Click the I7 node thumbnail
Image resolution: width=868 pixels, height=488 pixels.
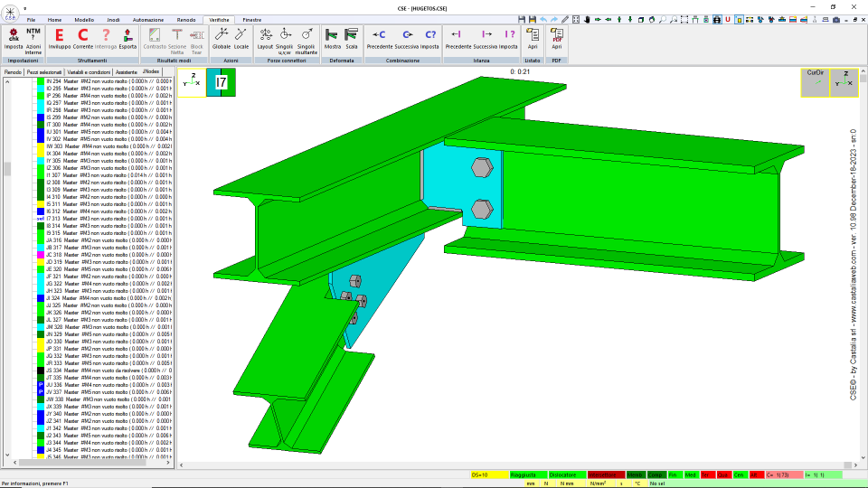[x=221, y=82]
